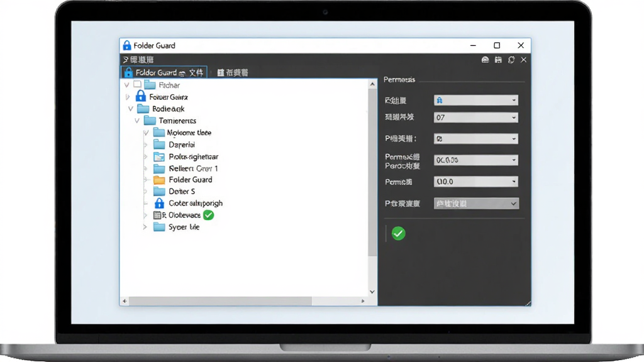
Task: Open the dropdown showing 10.0
Action: click(x=475, y=182)
